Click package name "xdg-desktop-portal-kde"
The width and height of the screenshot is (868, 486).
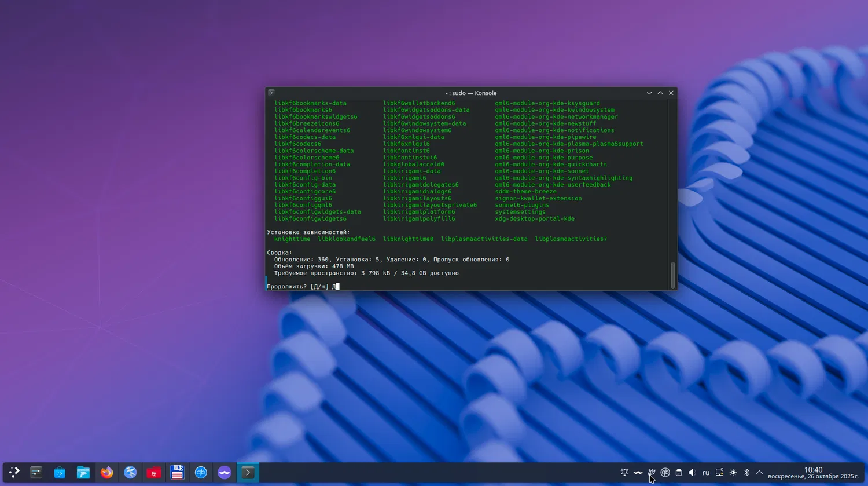click(x=535, y=219)
